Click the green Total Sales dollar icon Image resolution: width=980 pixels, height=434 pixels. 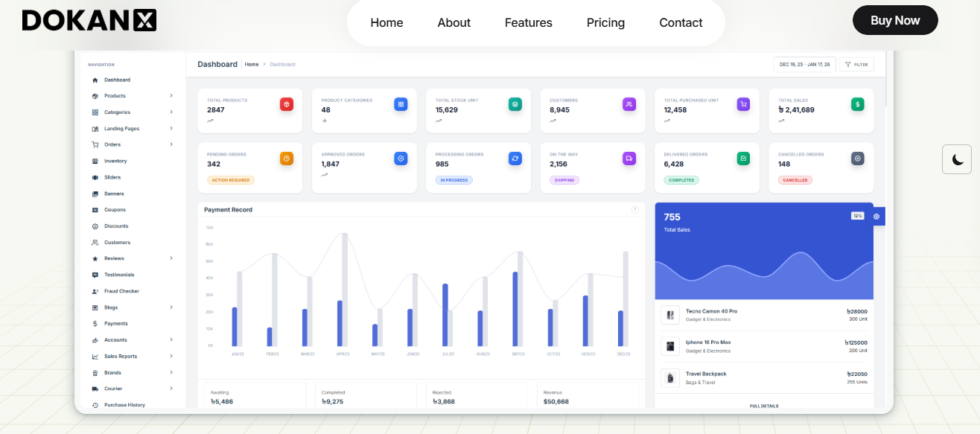(x=858, y=104)
